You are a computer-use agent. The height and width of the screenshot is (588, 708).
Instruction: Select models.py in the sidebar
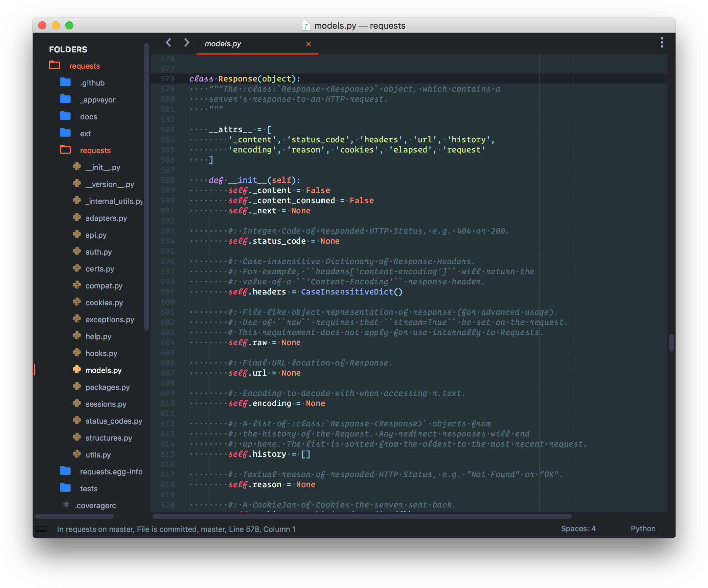click(104, 370)
